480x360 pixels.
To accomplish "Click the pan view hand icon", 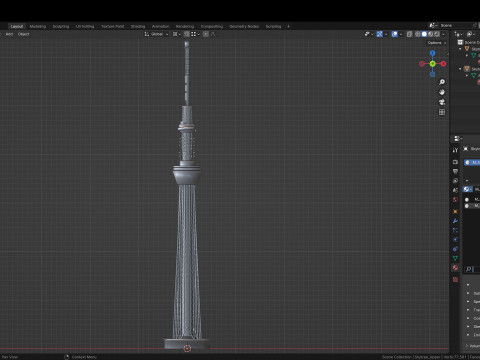I will tap(442, 92).
